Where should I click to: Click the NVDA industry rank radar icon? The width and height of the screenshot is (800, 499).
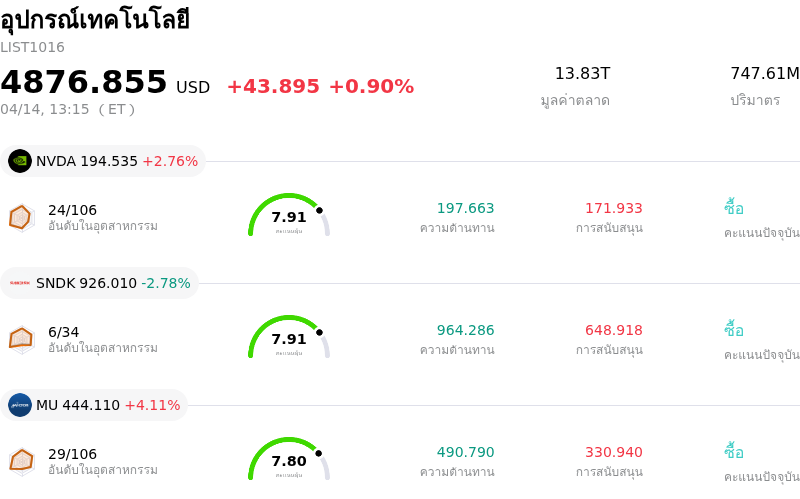point(21,217)
